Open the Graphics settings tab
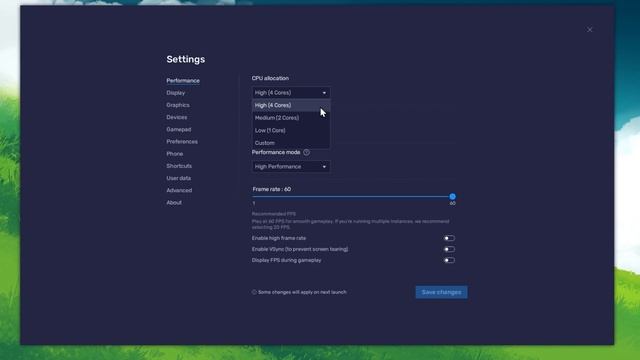 pyautogui.click(x=178, y=105)
